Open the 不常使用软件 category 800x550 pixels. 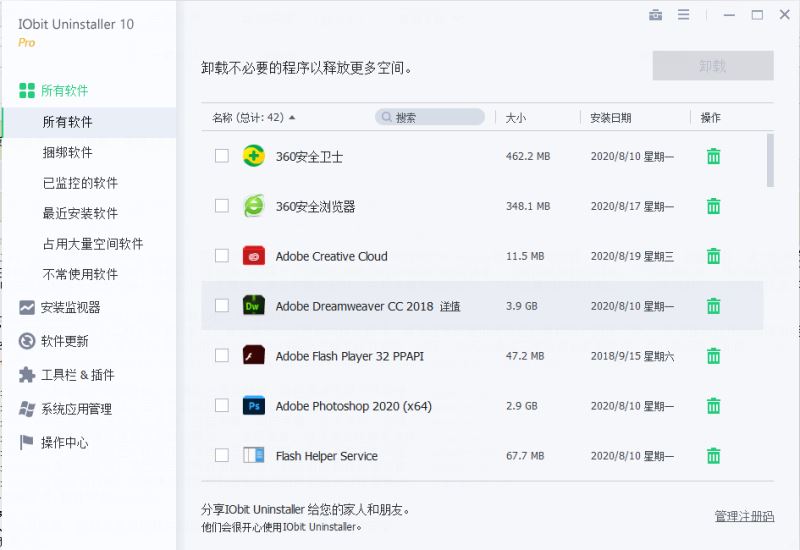pos(80,274)
